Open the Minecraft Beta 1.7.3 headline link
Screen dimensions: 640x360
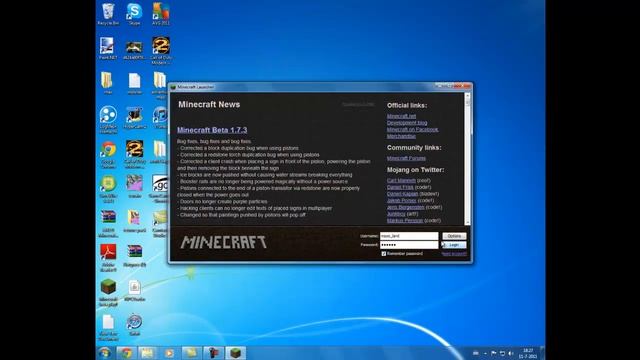(x=212, y=130)
